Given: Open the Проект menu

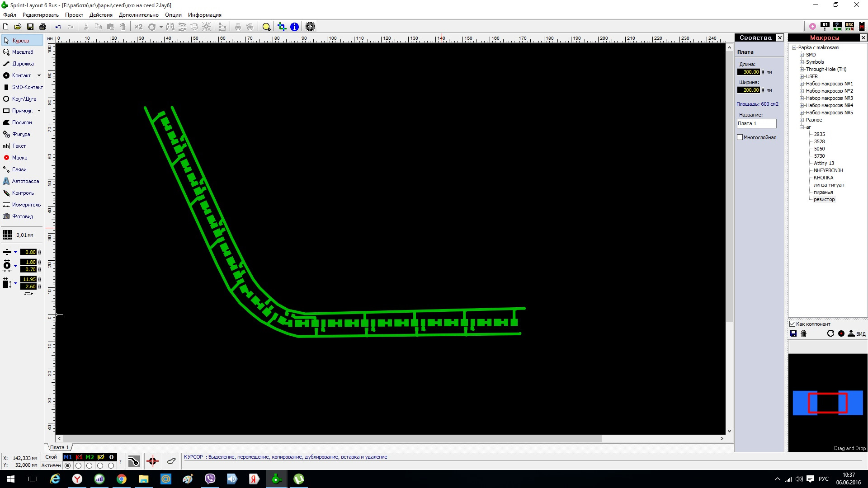Looking at the screenshot, I should (x=74, y=15).
